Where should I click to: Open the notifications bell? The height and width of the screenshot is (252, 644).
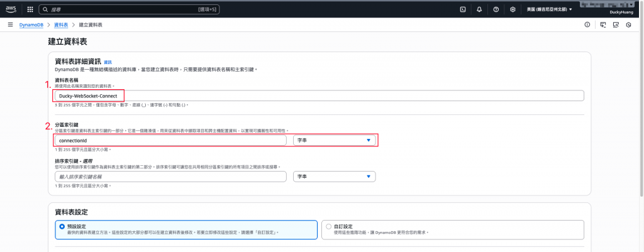pyautogui.click(x=479, y=9)
